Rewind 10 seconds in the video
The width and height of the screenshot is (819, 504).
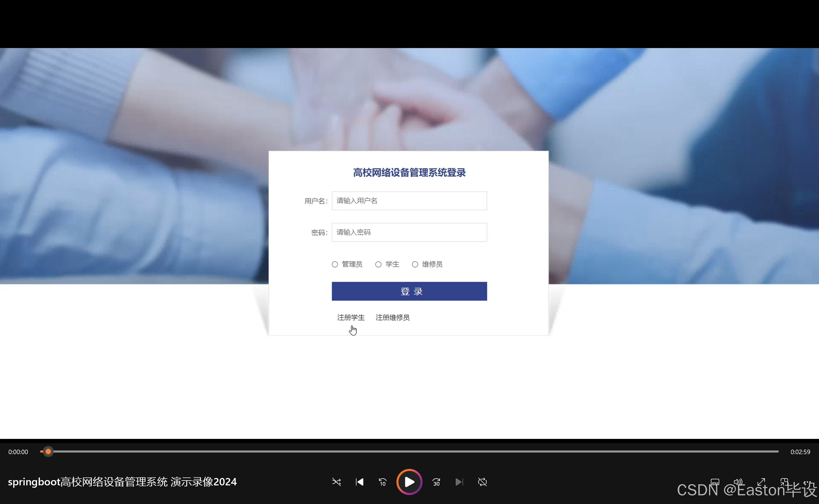[382, 482]
